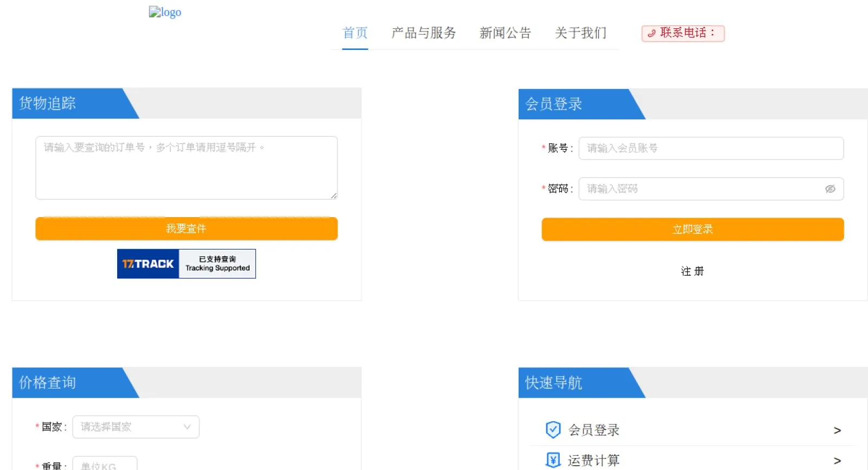The height and width of the screenshot is (470, 868).
Task: Open the 请选择国家 country dropdown
Action: pyautogui.click(x=136, y=427)
